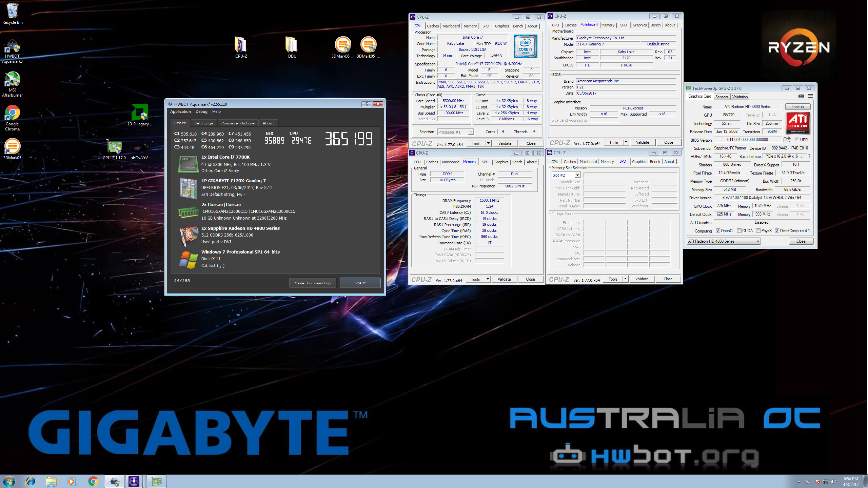Open the 3DMark05 desktop shortcut

pyautogui.click(x=13, y=149)
